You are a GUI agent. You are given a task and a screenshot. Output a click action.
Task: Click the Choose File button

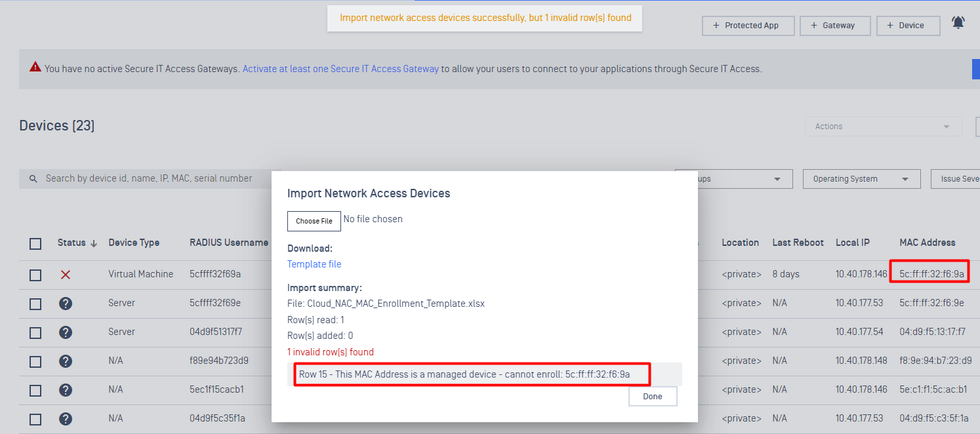pos(314,221)
